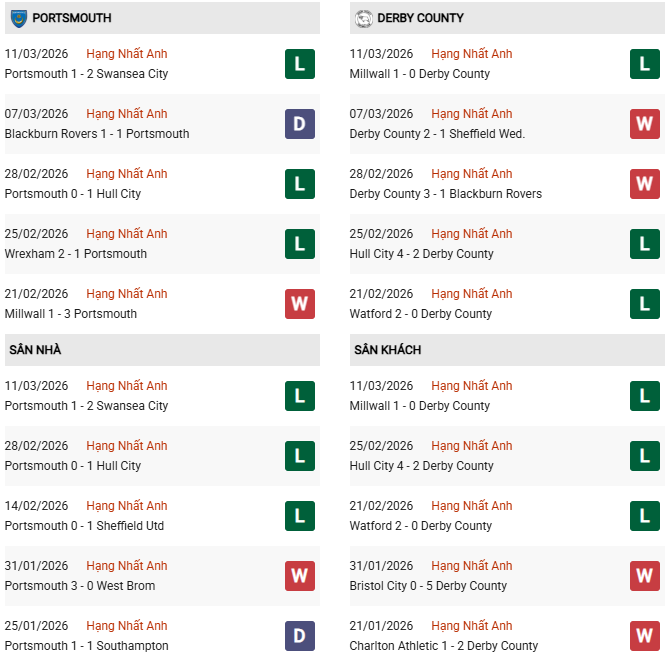Select the SÂN NHÀ section header
This screenshot has width=666, height=658.
[x=35, y=350]
